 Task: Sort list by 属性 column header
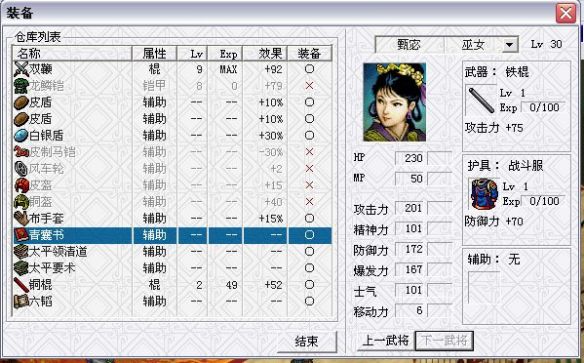[154, 54]
